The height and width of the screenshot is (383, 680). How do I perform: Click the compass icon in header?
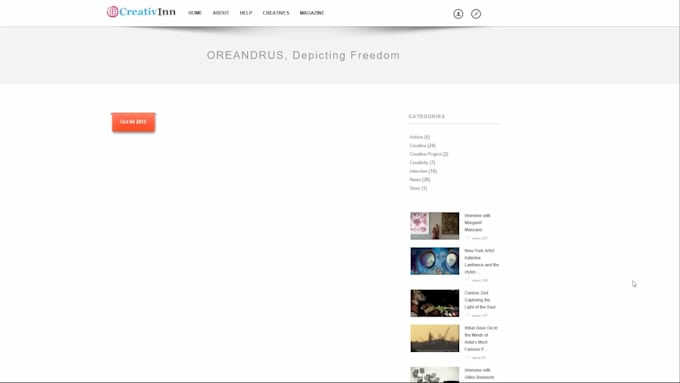476,14
